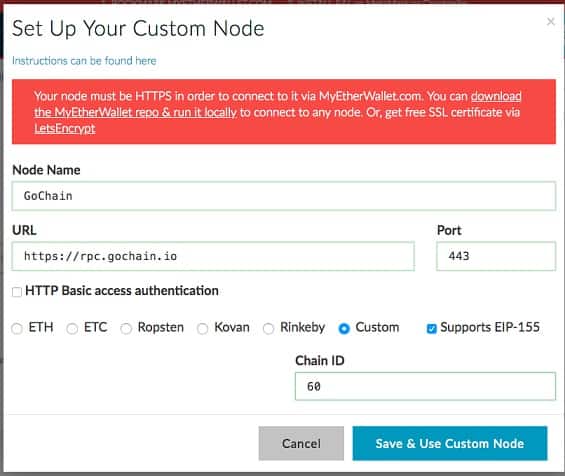Click the 'Chain ID' label text

[x=320, y=360]
